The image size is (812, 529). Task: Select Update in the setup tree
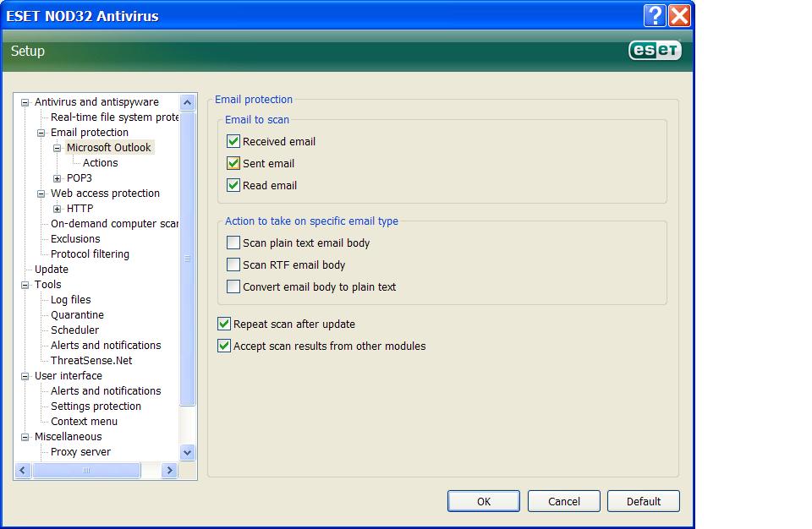pos(52,270)
